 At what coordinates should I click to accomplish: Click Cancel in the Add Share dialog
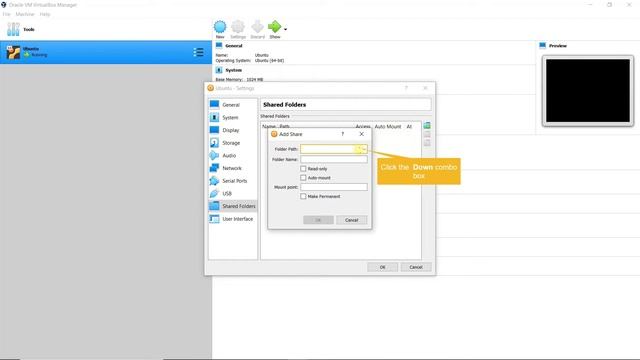coord(351,220)
